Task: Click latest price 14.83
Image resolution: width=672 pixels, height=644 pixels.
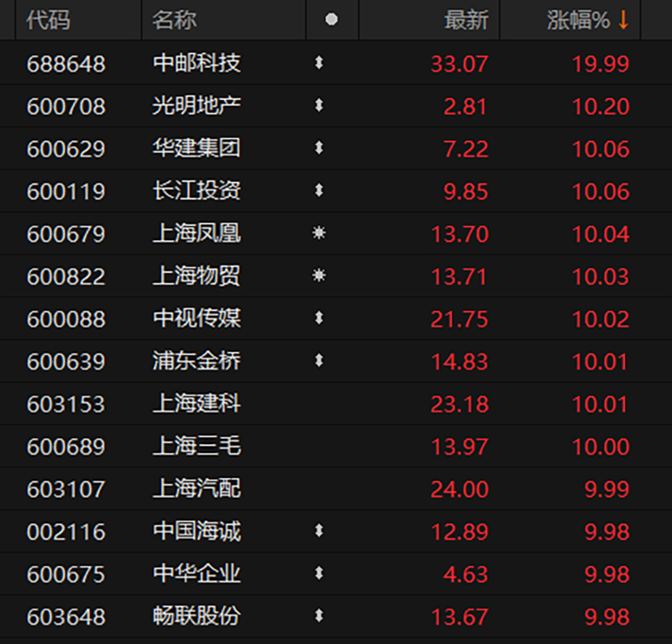Action: click(459, 361)
